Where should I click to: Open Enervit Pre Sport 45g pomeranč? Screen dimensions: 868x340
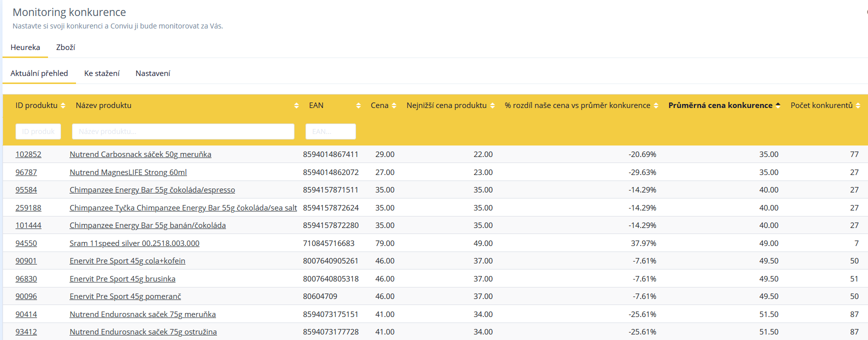[125, 296]
